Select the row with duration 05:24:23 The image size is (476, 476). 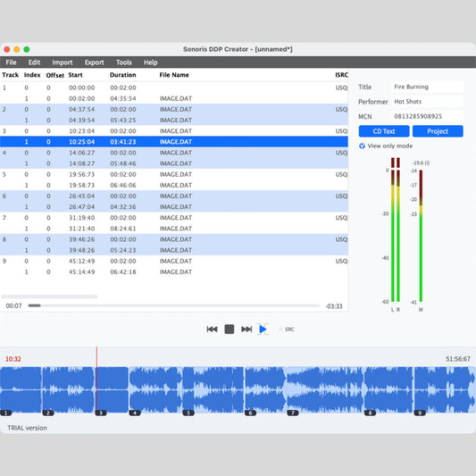coord(174,250)
